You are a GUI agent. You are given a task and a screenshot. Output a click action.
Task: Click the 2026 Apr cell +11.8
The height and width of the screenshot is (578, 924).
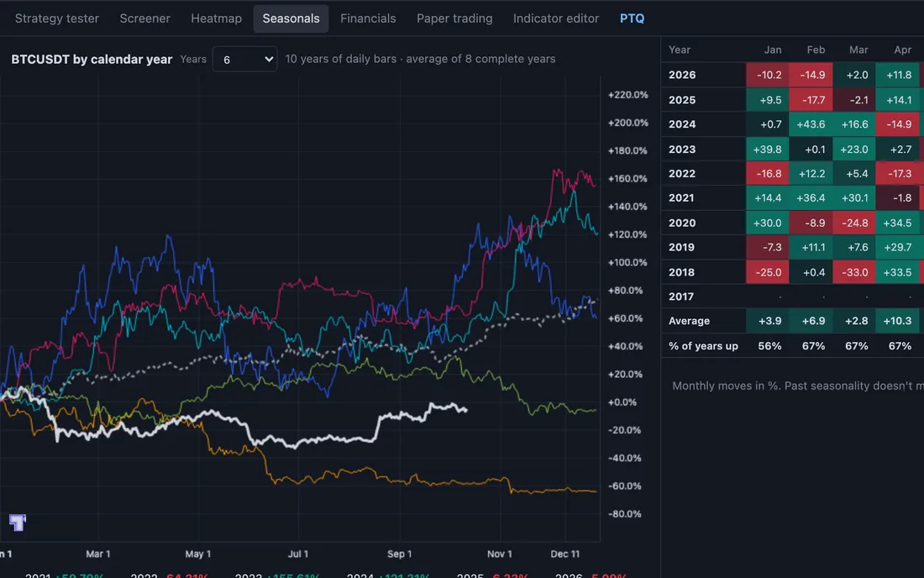(897, 75)
